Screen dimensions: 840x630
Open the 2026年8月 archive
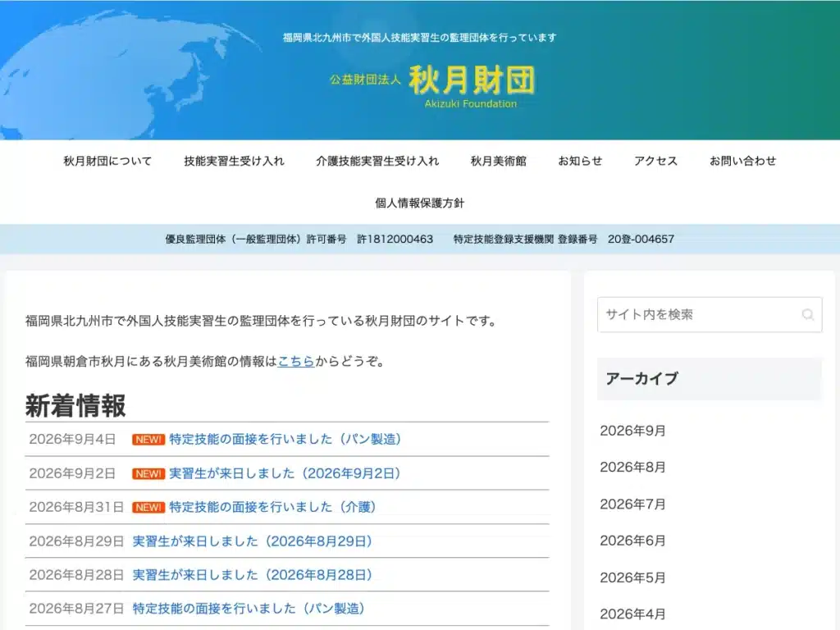point(632,467)
